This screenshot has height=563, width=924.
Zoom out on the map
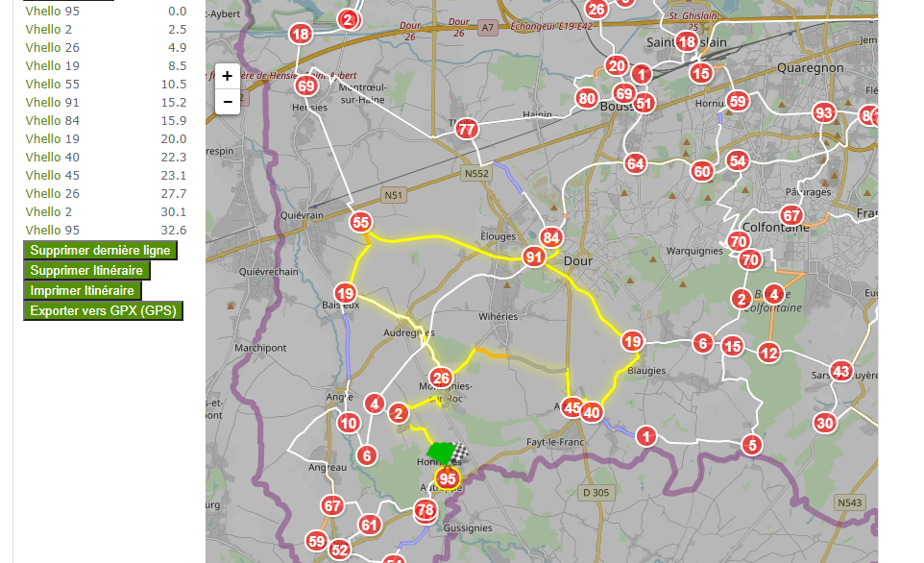227,101
